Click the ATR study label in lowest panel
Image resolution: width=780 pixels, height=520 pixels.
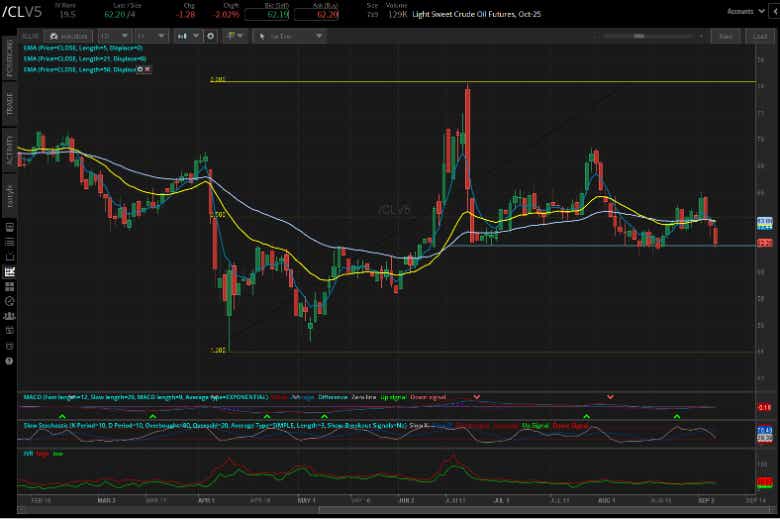coord(28,454)
